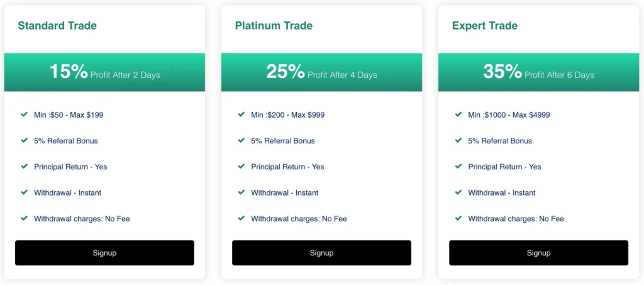Click checkmark next to Standard 5% Referral Bonus
This screenshot has height=285, width=644.
click(x=25, y=140)
